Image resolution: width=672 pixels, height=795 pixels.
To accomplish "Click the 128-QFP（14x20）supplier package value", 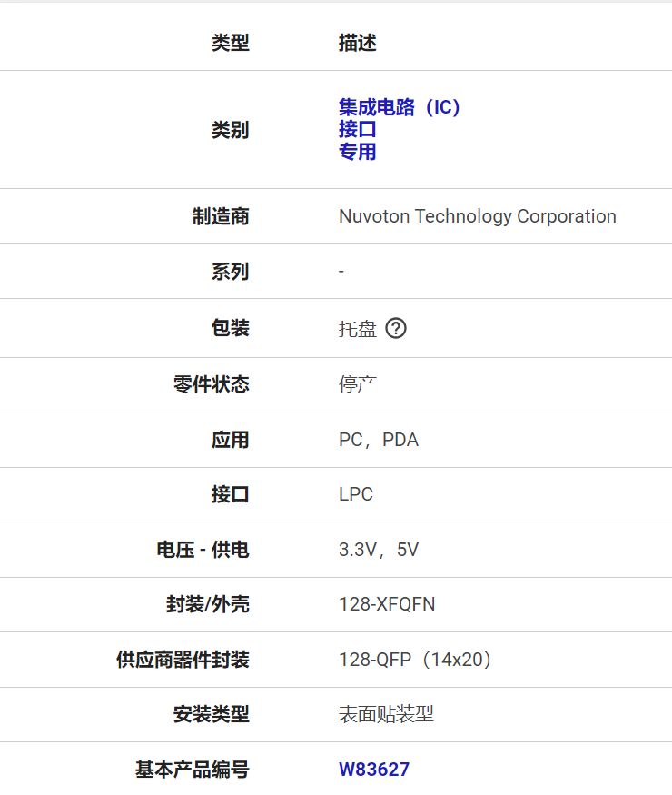I will [x=417, y=660].
